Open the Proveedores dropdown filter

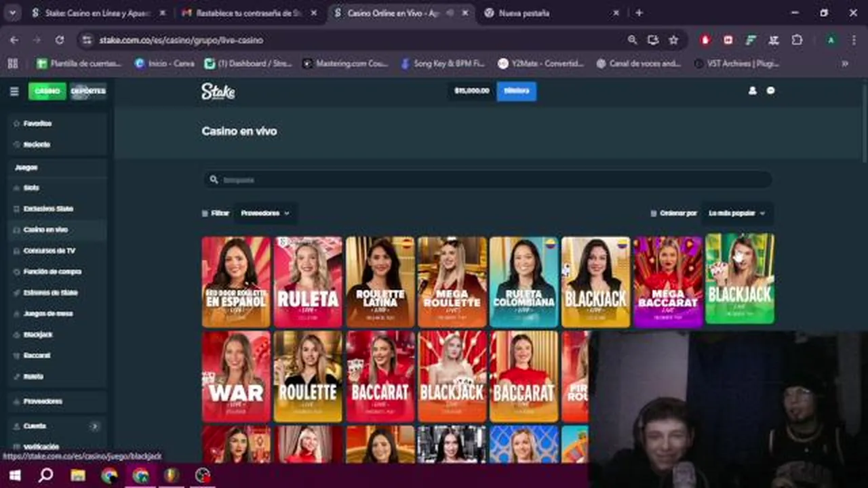265,213
